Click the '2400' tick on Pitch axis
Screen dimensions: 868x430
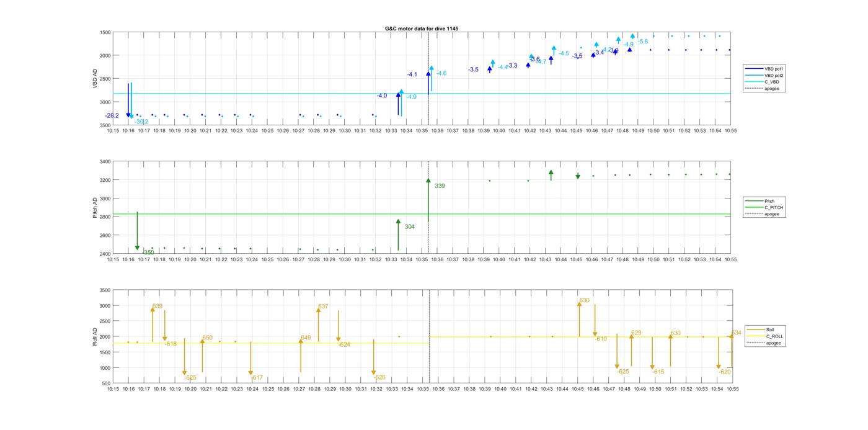[x=105, y=254]
